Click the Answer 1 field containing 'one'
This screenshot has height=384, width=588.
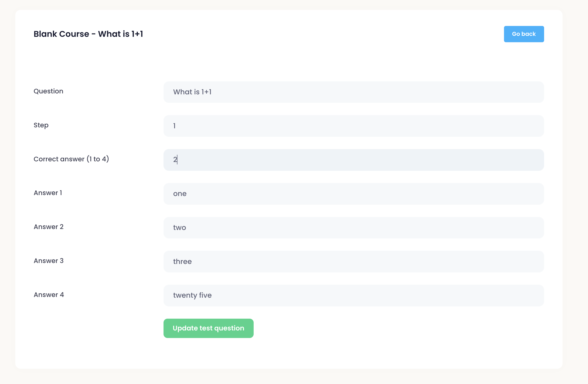(x=353, y=194)
